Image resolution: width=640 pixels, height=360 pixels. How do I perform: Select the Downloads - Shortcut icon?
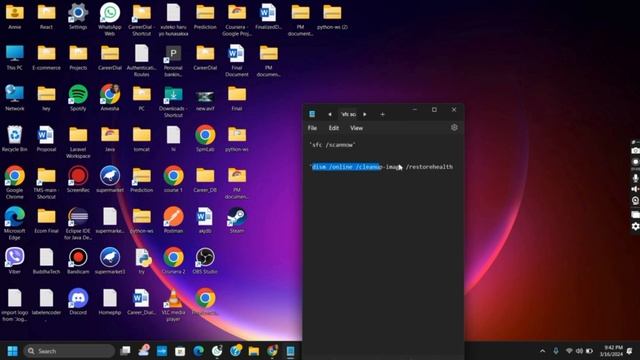tap(173, 101)
